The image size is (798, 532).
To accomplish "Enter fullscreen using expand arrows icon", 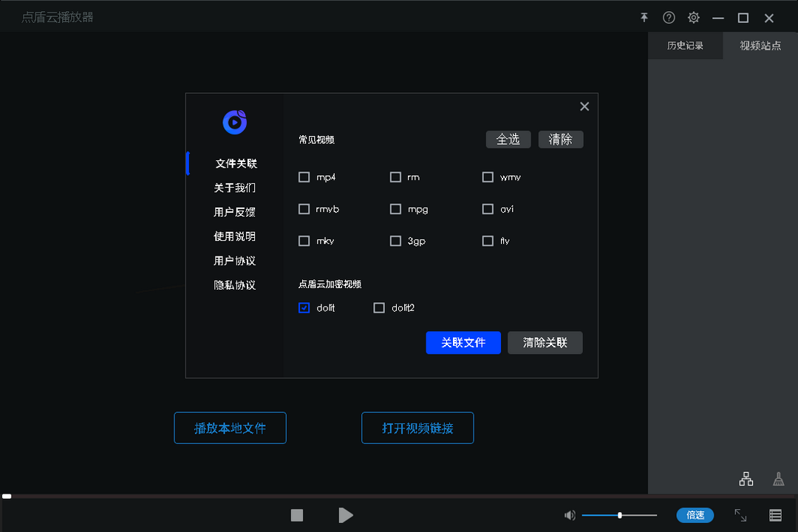I will [740, 515].
